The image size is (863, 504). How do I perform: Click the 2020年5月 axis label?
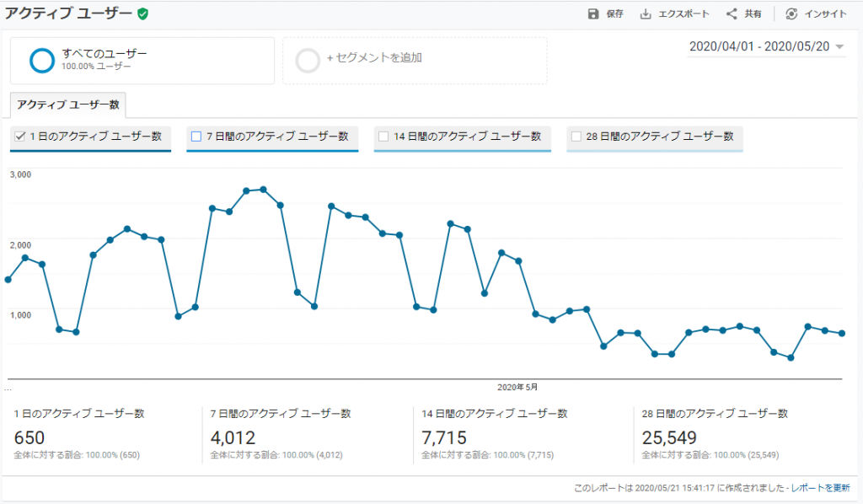[x=517, y=388]
